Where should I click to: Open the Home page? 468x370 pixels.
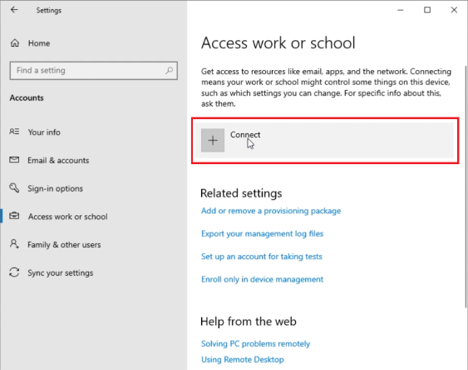pos(39,43)
